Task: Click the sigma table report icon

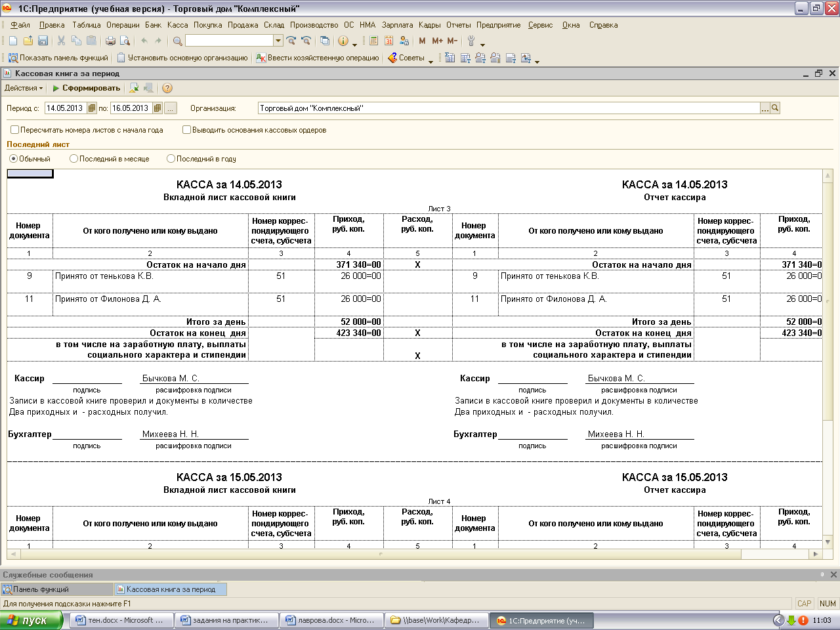Action: coord(450,58)
